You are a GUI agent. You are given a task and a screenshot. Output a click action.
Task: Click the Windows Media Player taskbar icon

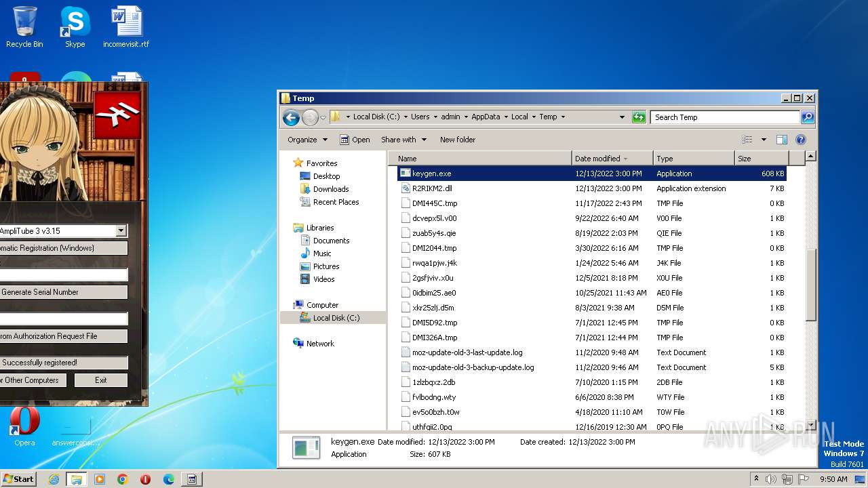coord(100,479)
